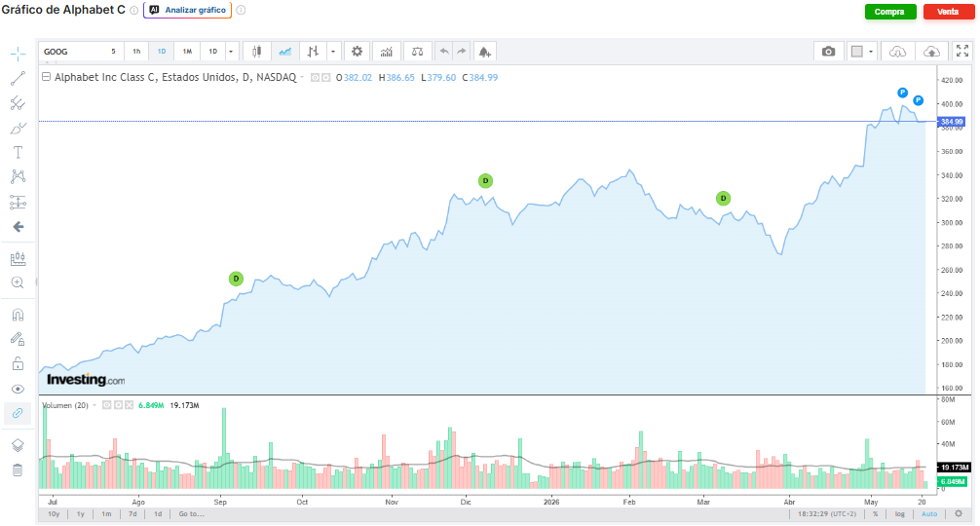
Task: Click the Analizar gráfico AI button
Action: [x=187, y=10]
